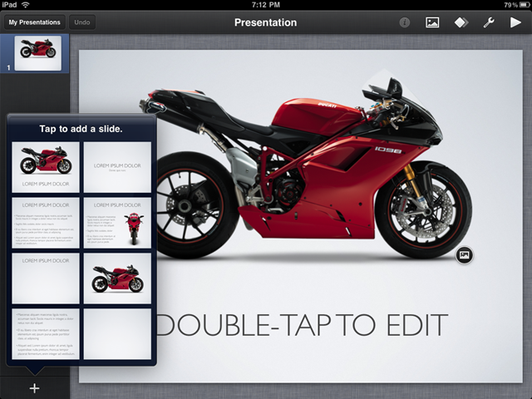Add the title, bullets and photo layout
Viewport: 532px width, 399px height.
(x=117, y=223)
